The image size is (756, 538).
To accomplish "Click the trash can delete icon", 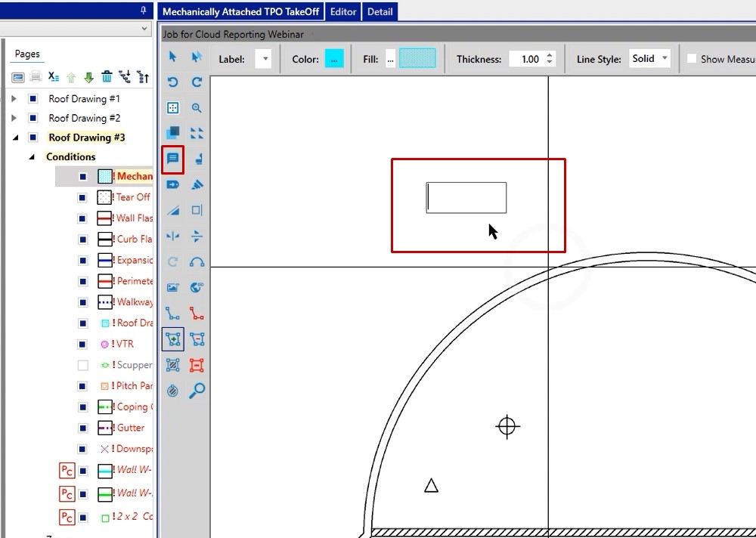I will click(x=107, y=77).
